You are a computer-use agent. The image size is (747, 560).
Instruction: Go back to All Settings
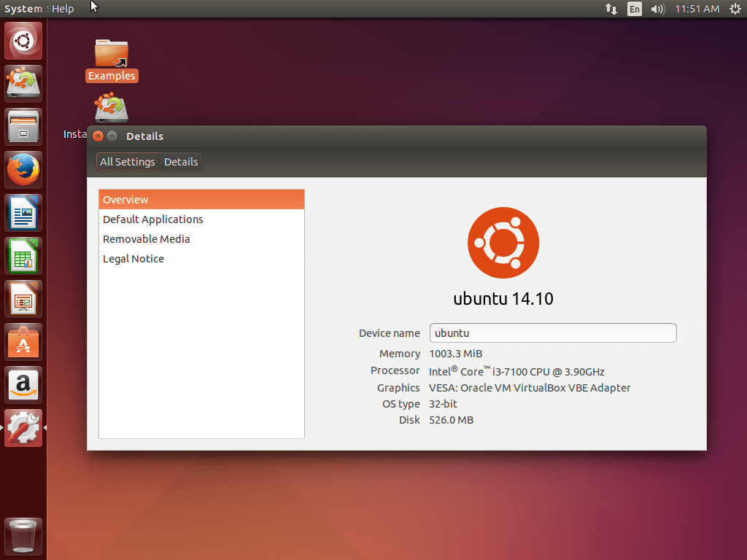(x=128, y=162)
